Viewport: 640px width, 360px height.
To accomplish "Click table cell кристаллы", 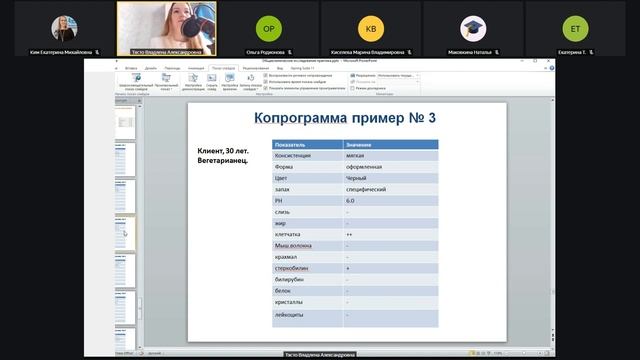I will coord(307,302).
